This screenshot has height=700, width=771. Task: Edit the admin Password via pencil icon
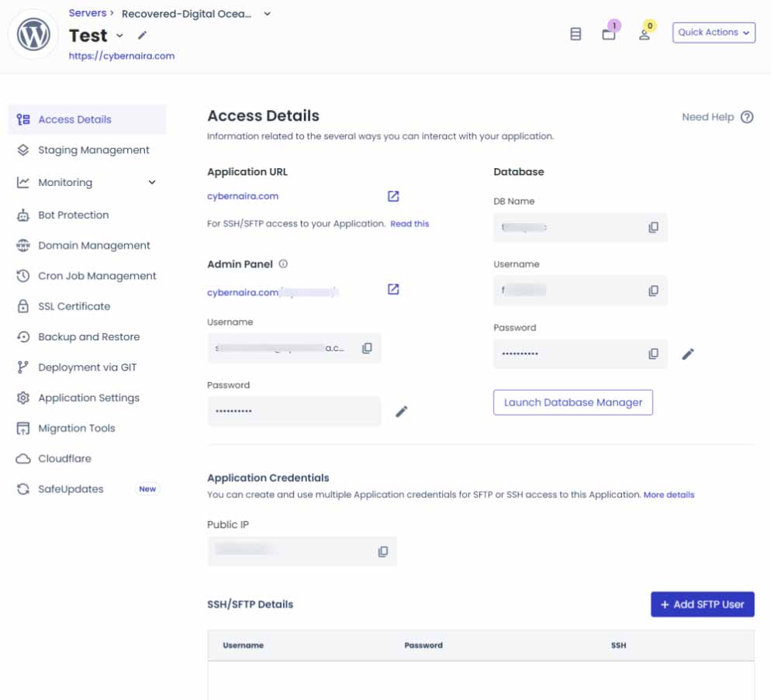[402, 411]
